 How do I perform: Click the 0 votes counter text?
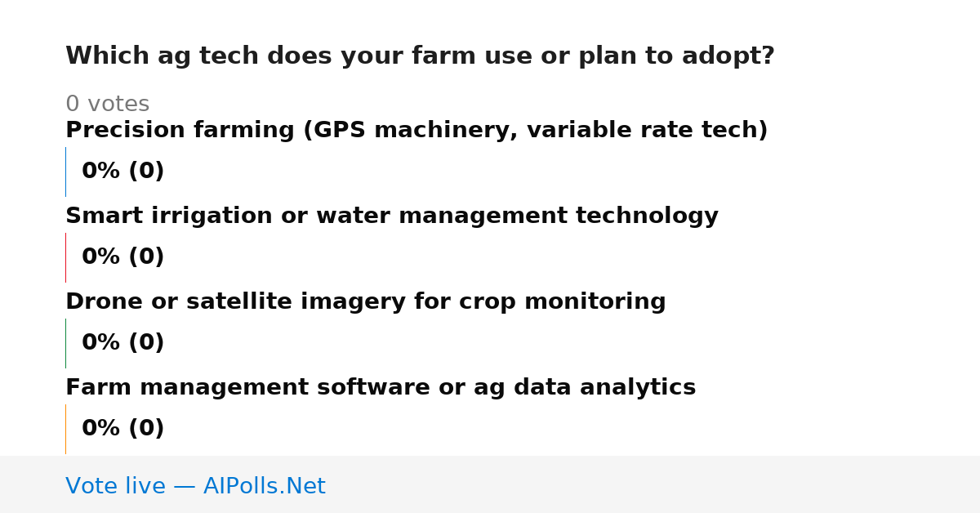107,105
